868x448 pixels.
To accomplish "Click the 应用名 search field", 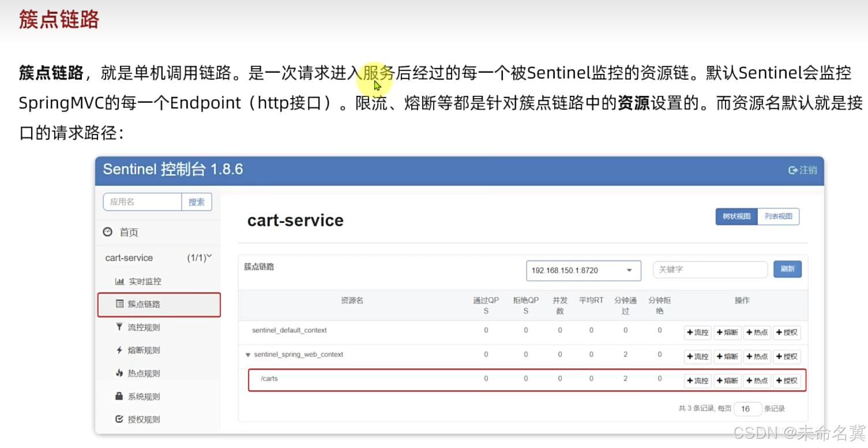I will click(x=142, y=201).
